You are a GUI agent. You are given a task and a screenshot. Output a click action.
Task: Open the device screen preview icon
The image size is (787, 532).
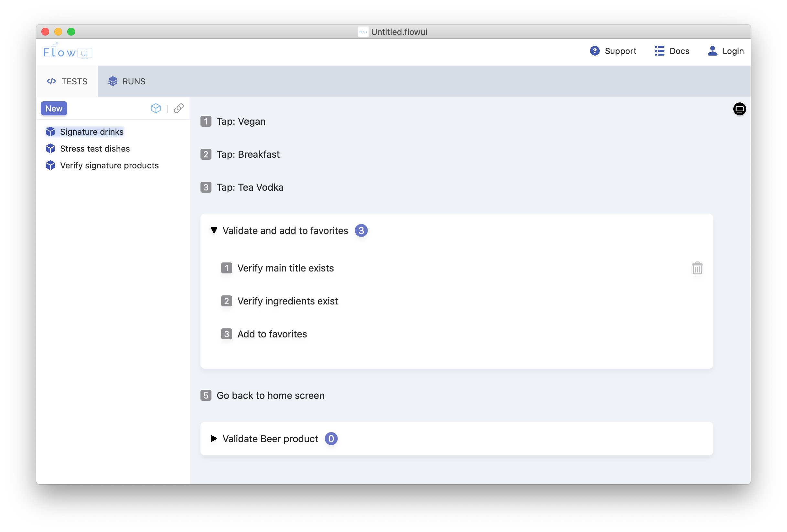[739, 109]
